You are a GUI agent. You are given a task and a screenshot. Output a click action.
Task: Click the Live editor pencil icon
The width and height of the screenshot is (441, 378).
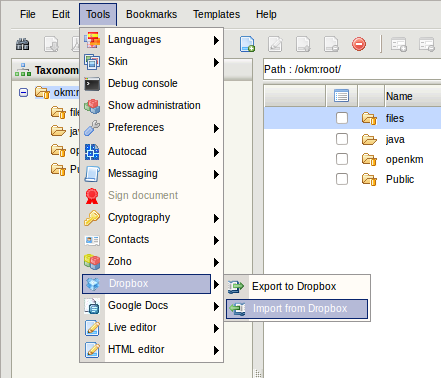pyautogui.click(x=92, y=328)
